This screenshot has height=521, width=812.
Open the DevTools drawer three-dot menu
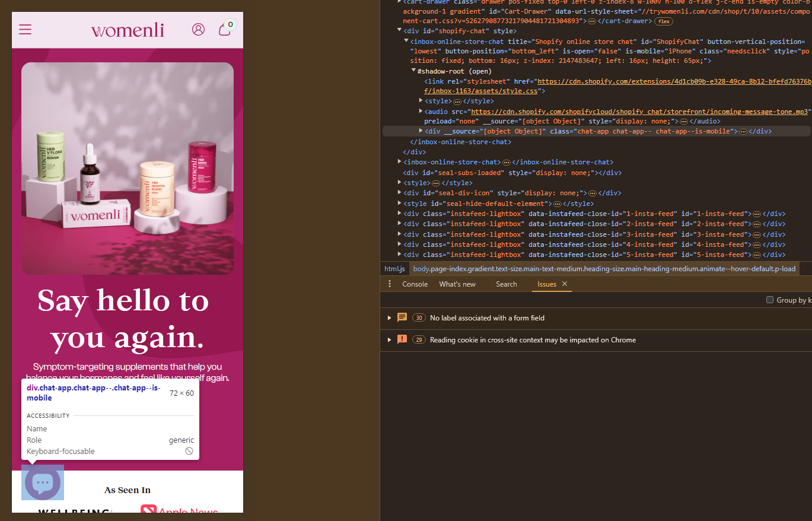pos(390,284)
